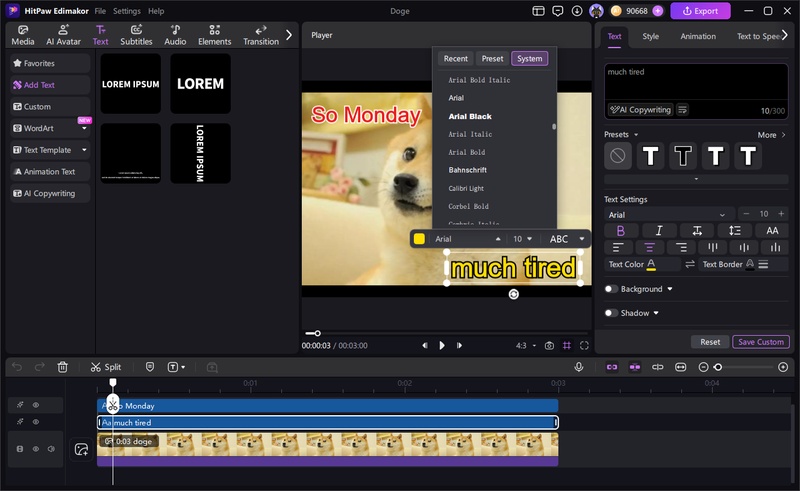Click the Reset button
800x491 pixels.
point(710,342)
